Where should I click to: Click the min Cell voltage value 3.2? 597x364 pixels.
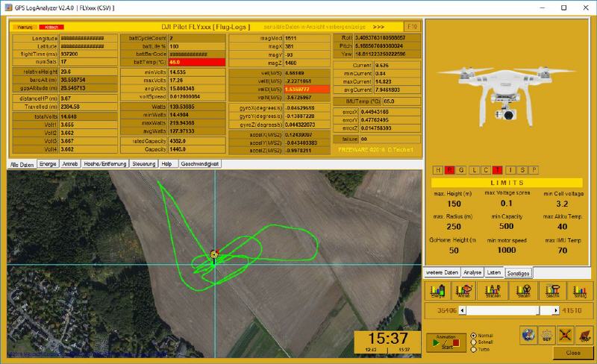click(x=563, y=204)
